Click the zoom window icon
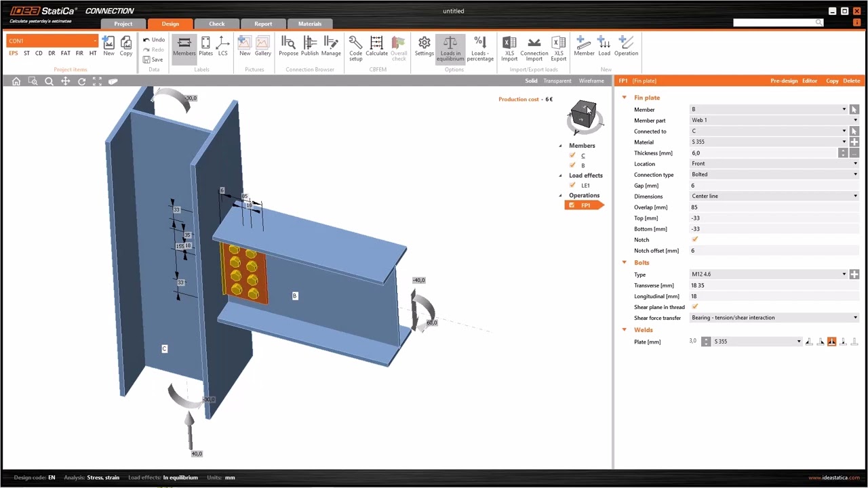The image size is (868, 488). pos(33,81)
